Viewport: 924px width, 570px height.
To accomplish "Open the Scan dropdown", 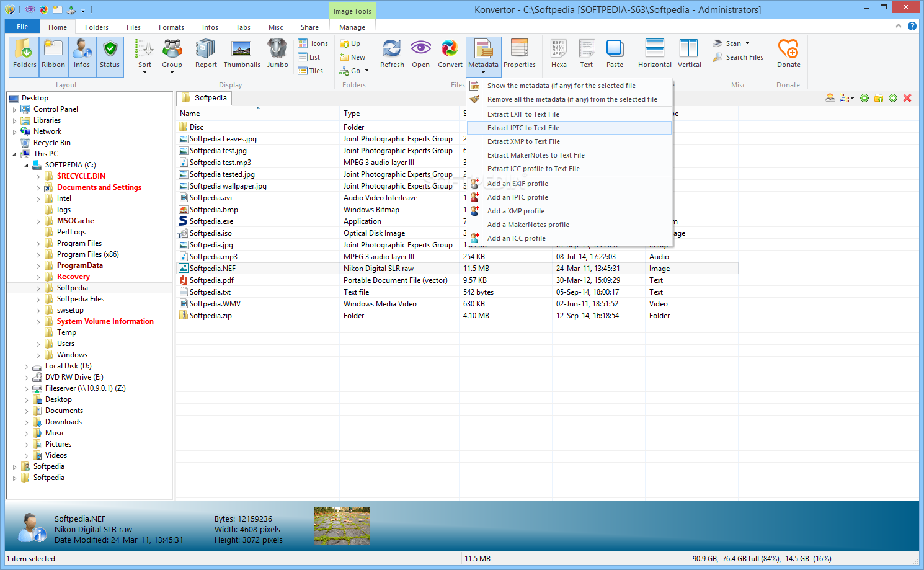I will [x=731, y=43].
